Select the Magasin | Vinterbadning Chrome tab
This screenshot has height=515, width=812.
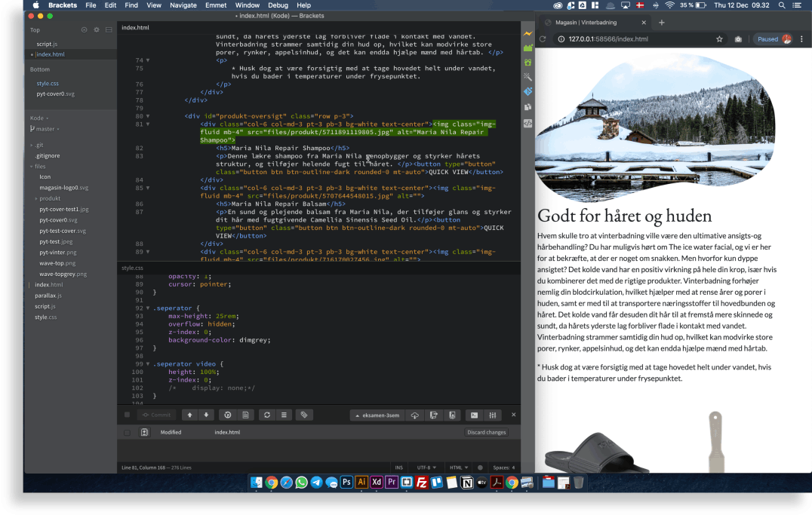click(594, 23)
